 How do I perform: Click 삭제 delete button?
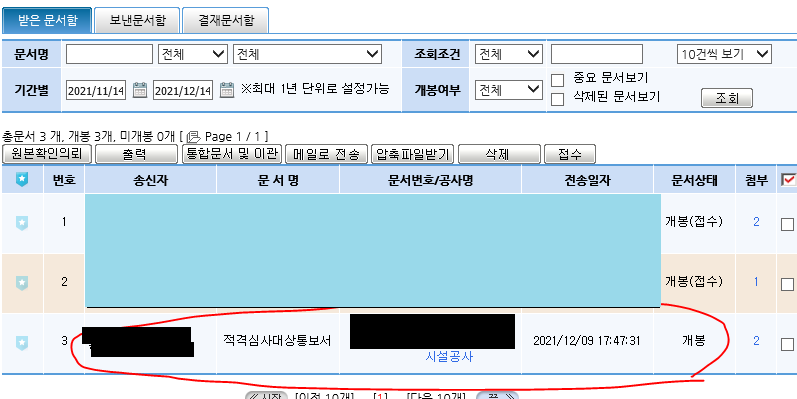499,154
